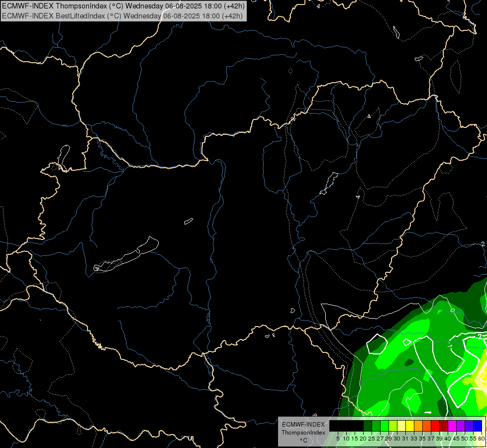
Task: Click the bright red 37–39 legend swatch
Action: 435,426
